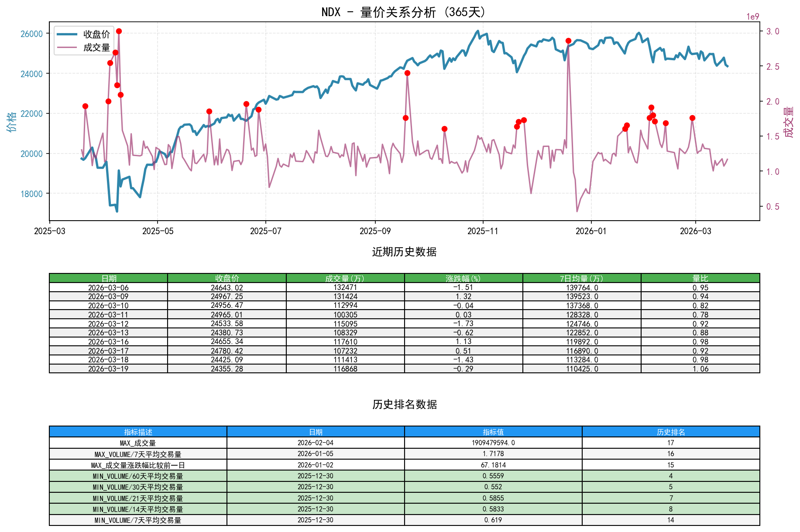Click the red anomaly dot near 2025-09
Viewport: 800px width, 532px height.
point(407,73)
